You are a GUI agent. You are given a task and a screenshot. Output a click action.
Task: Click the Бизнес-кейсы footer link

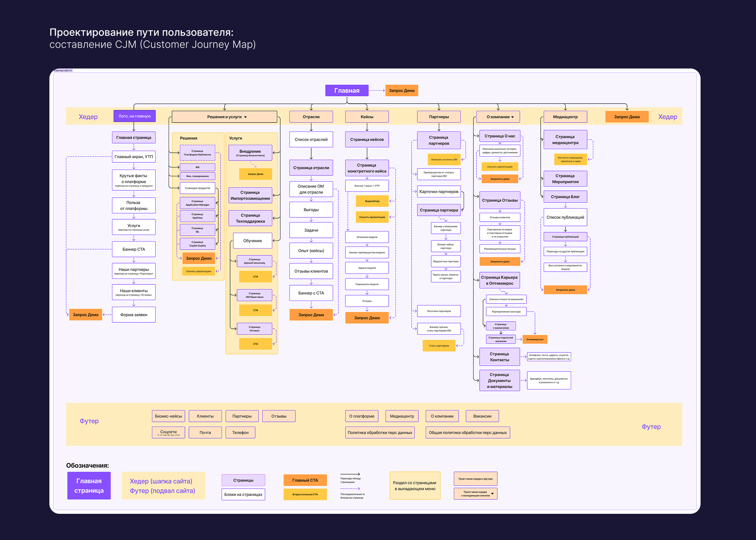click(x=168, y=416)
